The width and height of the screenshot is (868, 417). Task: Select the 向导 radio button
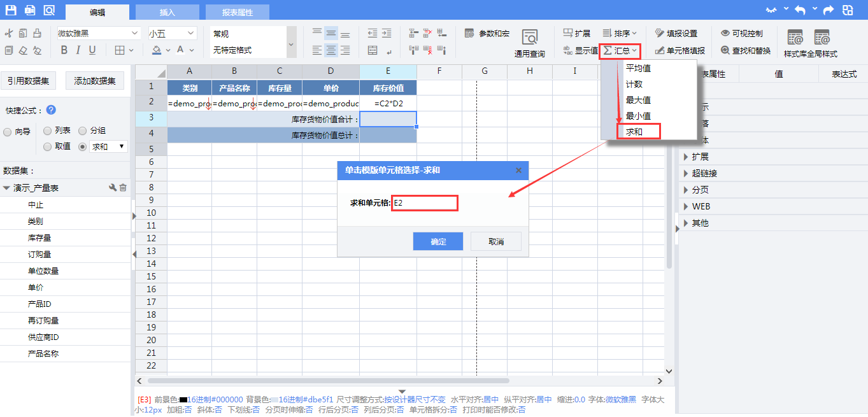click(x=8, y=132)
